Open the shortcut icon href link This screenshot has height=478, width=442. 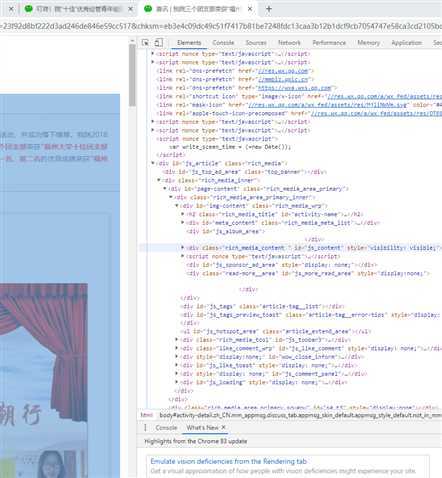tap(384, 96)
